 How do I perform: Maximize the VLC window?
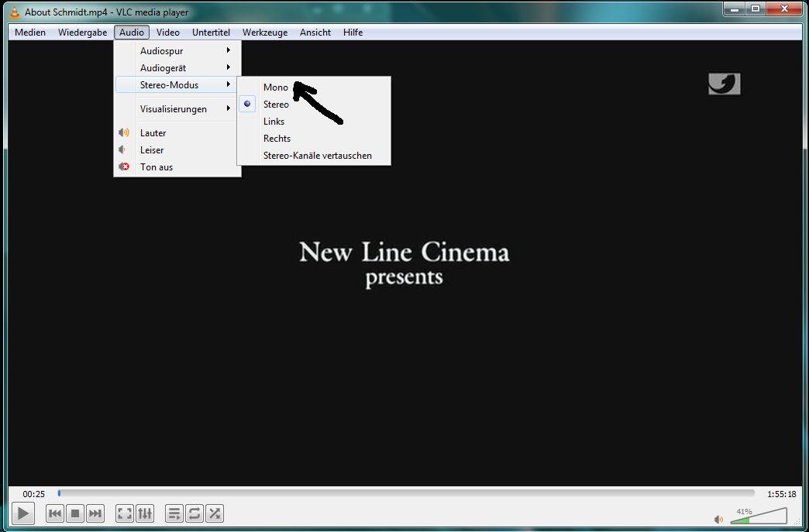[x=756, y=9]
